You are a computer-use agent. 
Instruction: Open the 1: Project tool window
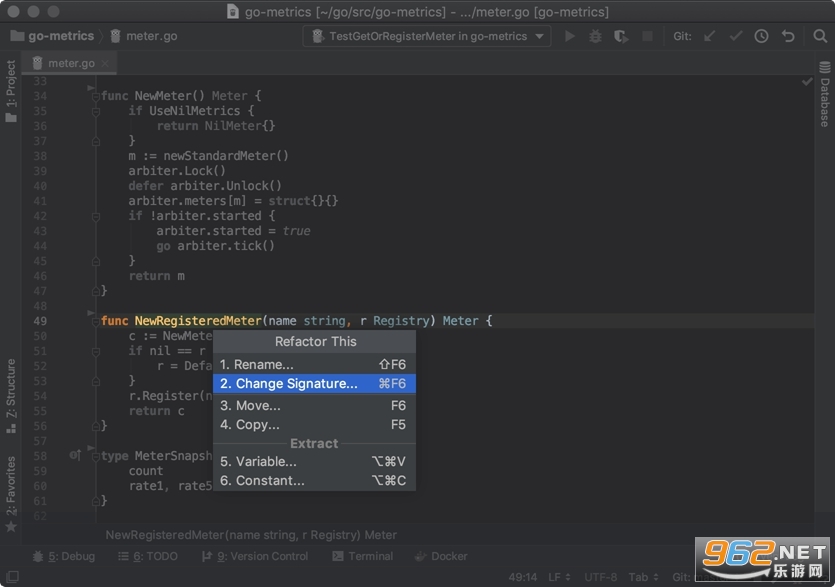(x=11, y=91)
